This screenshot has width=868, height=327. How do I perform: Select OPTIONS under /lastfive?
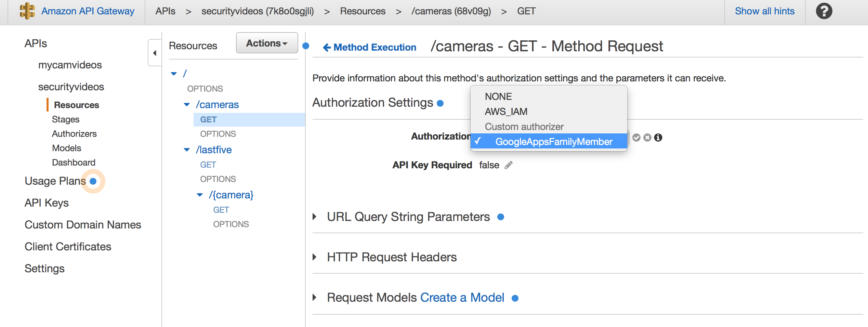(x=218, y=179)
